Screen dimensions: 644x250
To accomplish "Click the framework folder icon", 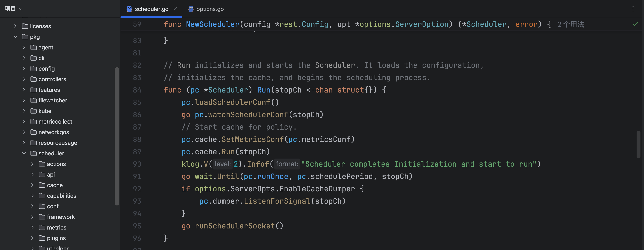I will pos(42,217).
